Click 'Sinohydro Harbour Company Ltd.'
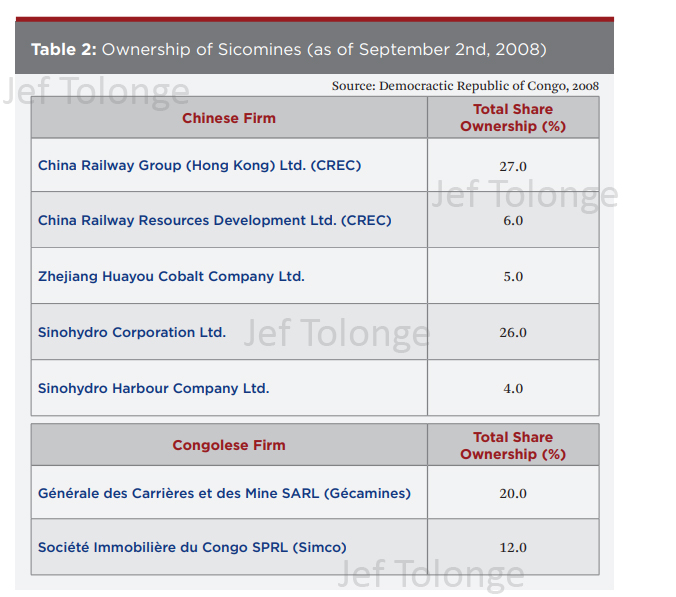 [x=153, y=388]
